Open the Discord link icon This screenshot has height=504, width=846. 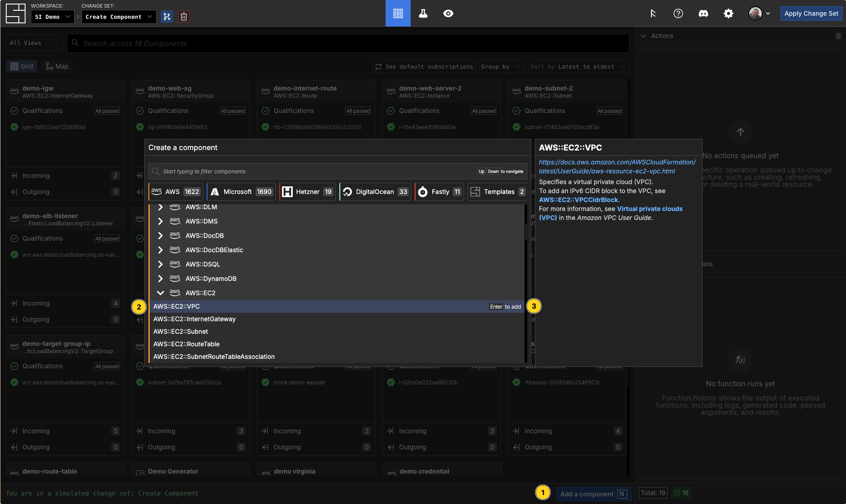click(703, 13)
